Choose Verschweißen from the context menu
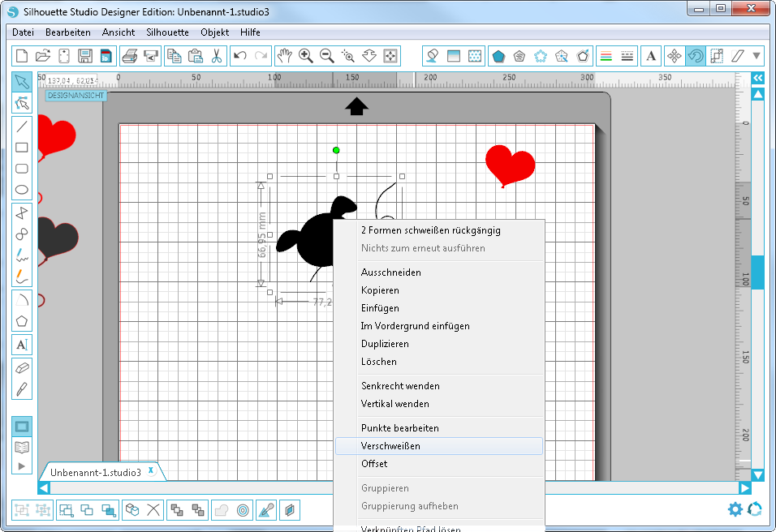The image size is (776, 532). [390, 446]
